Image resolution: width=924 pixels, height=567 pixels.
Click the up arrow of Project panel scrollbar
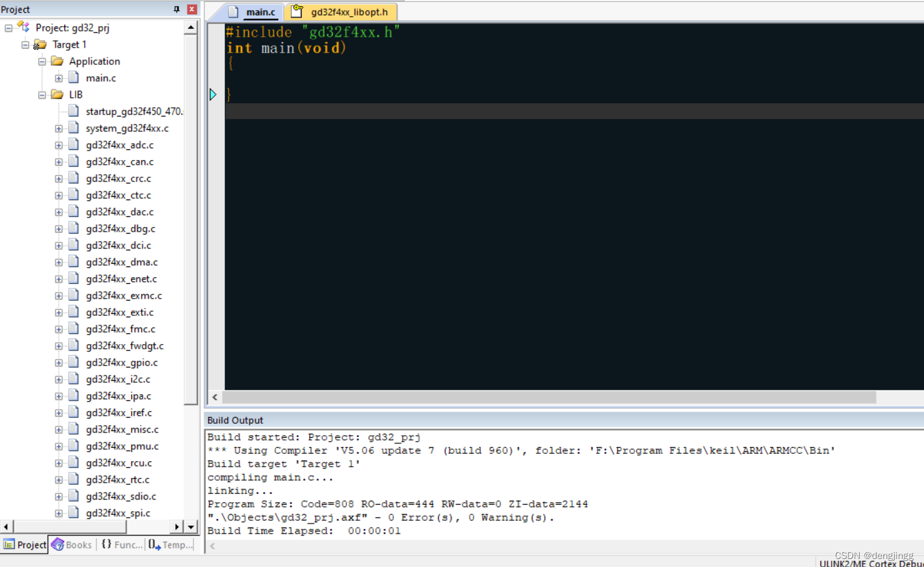(191, 27)
